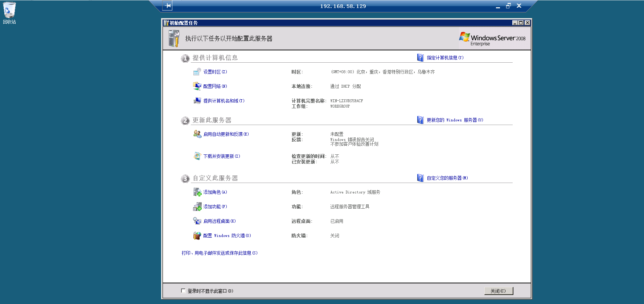Click the 关闭 button at bottom
The image size is (644, 304).
click(x=499, y=291)
